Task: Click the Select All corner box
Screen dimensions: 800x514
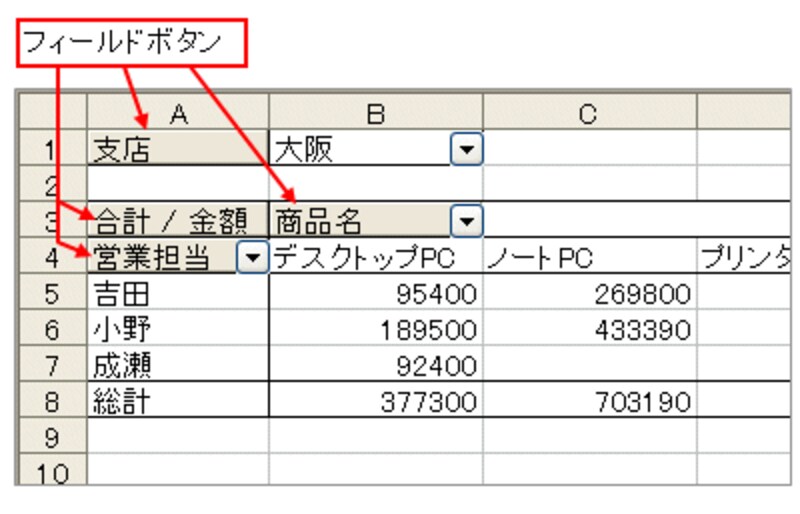Action: [51, 114]
